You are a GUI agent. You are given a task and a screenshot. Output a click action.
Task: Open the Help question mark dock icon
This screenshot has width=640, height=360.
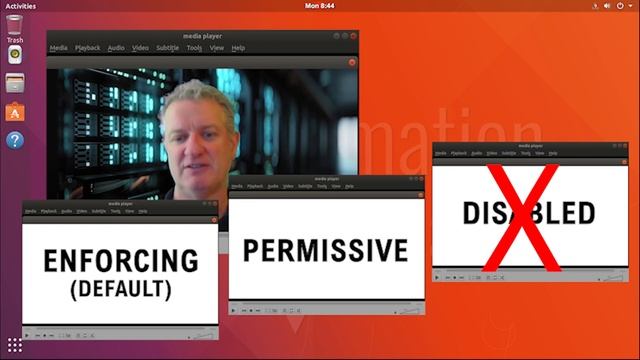[15, 140]
